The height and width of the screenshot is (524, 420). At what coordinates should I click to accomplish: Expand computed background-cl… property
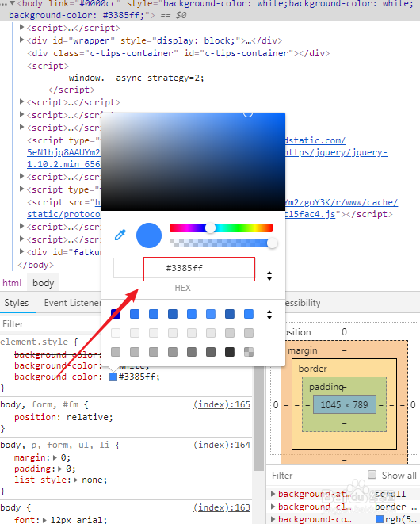tap(273, 507)
